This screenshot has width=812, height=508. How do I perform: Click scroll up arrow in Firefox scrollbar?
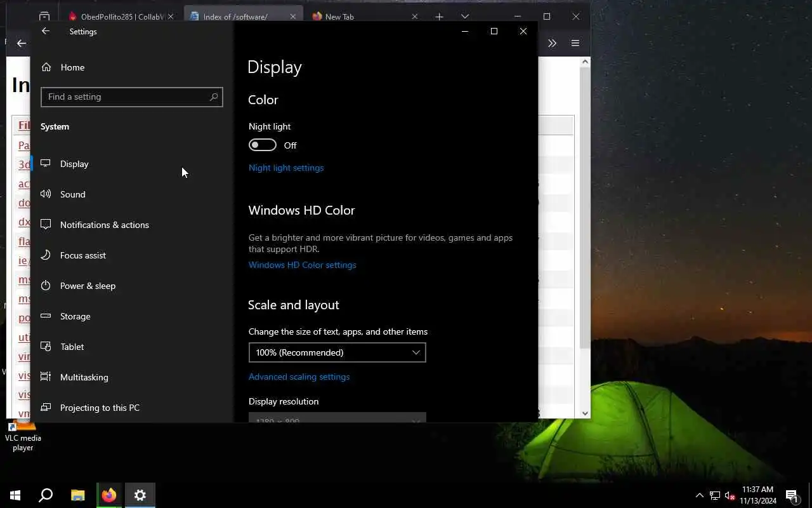586,62
